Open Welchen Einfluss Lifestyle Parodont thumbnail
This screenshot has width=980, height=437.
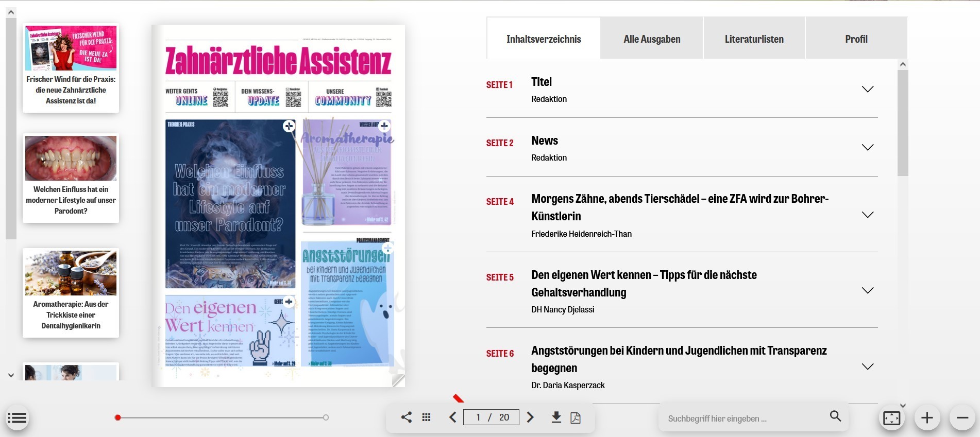(x=71, y=178)
